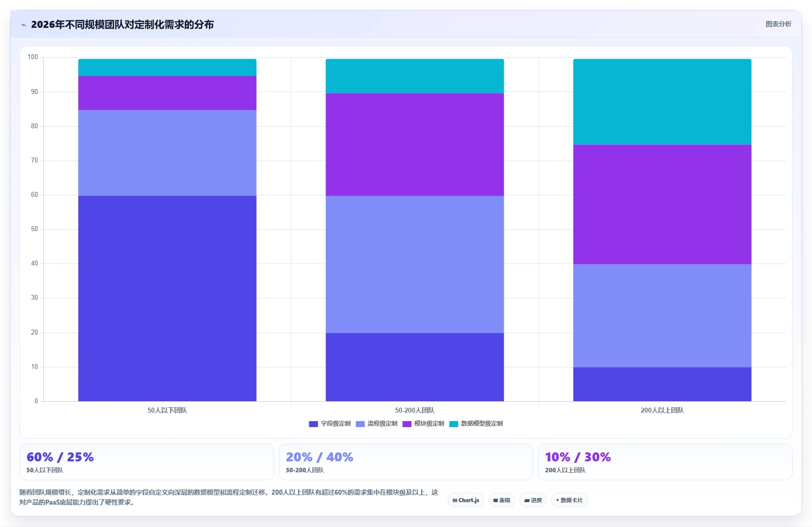Toggle the 模块级定制 legend swatch

click(x=407, y=424)
